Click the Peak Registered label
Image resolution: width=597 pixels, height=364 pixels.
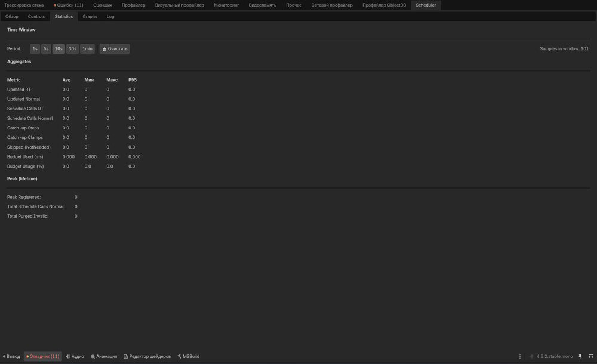(24, 197)
